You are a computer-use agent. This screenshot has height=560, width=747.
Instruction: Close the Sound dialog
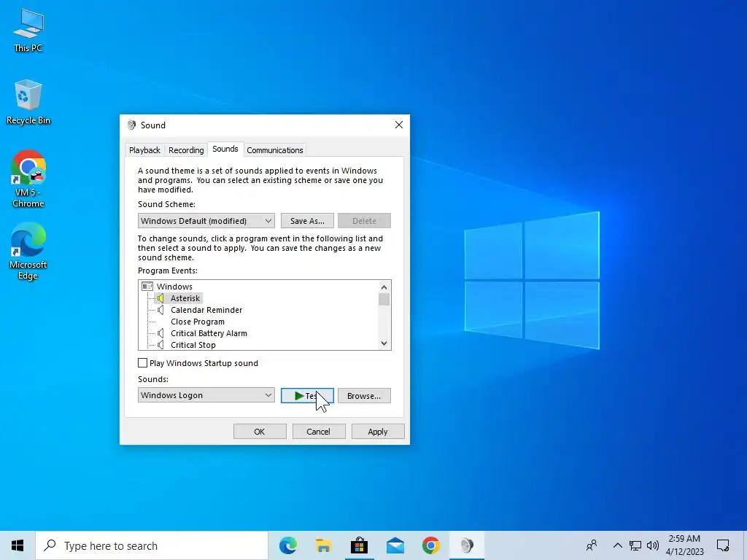coord(399,125)
